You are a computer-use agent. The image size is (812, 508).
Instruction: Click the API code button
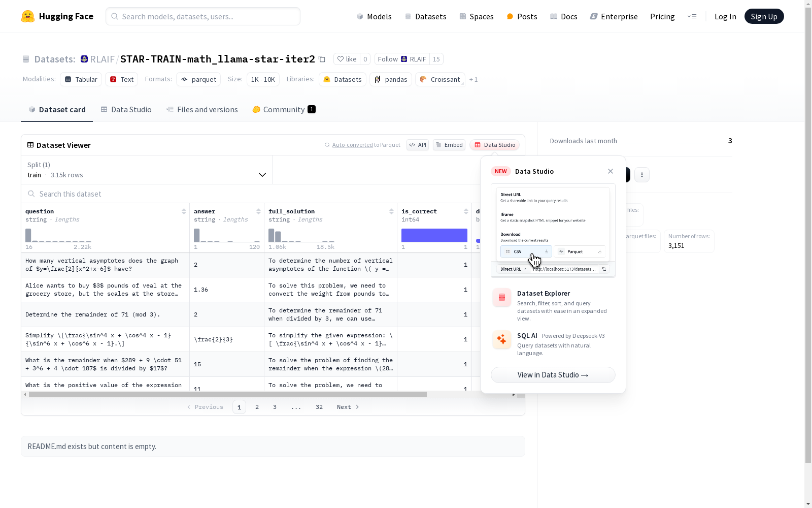click(418, 145)
